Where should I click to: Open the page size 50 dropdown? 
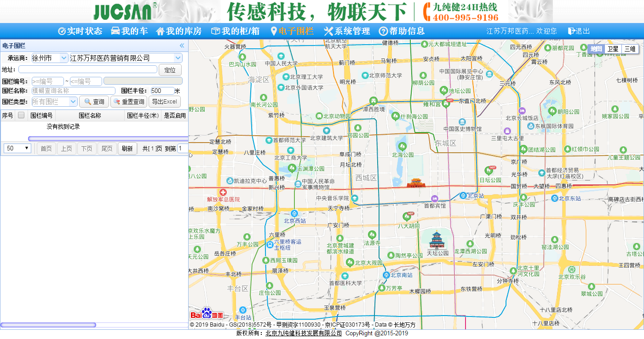(x=17, y=148)
